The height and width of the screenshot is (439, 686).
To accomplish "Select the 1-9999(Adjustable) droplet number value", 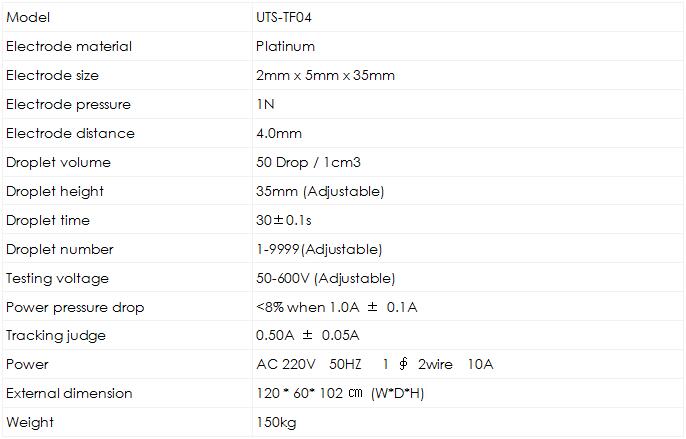I will pos(319,249).
